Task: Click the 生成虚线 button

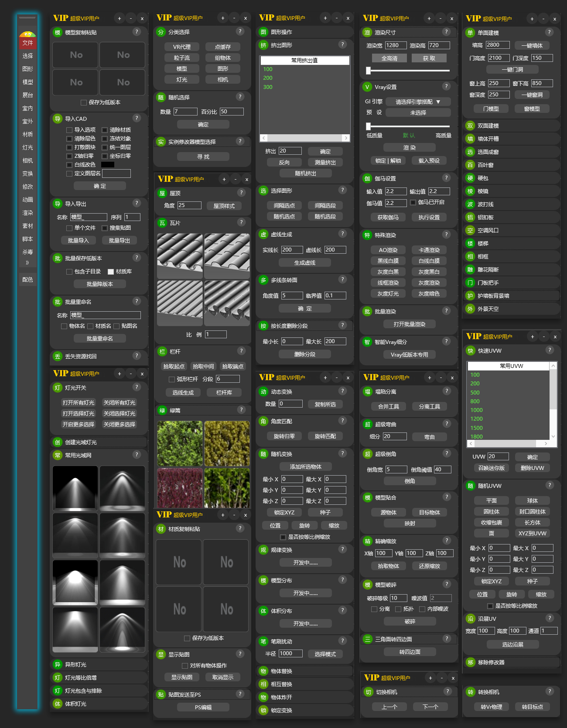Action: pyautogui.click(x=304, y=262)
